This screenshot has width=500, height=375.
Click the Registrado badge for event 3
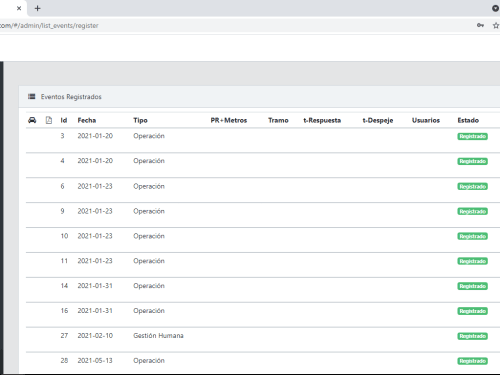point(472,136)
